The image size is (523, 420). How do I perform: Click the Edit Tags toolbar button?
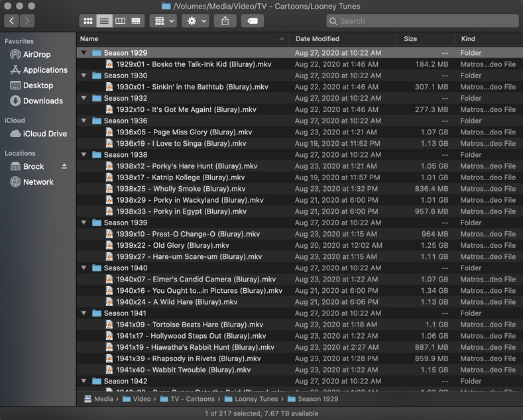coord(253,21)
